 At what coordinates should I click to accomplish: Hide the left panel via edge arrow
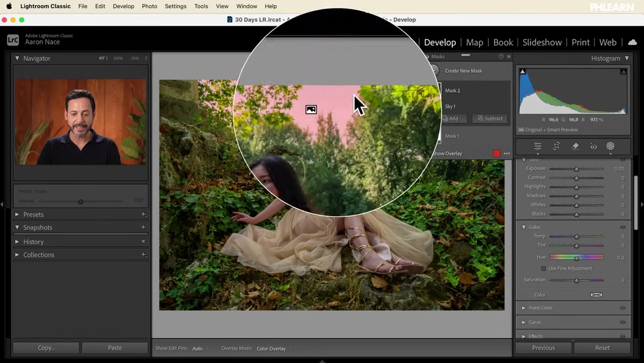click(2, 204)
